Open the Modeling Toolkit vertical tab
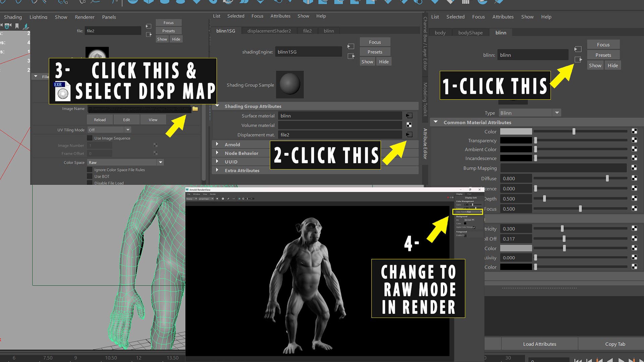This screenshot has height=362, width=644. coord(425,100)
